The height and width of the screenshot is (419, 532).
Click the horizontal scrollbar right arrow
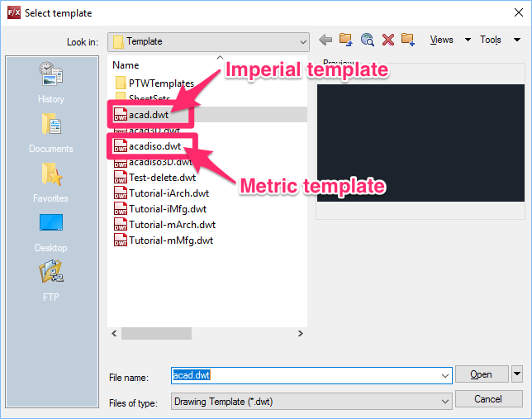point(300,333)
